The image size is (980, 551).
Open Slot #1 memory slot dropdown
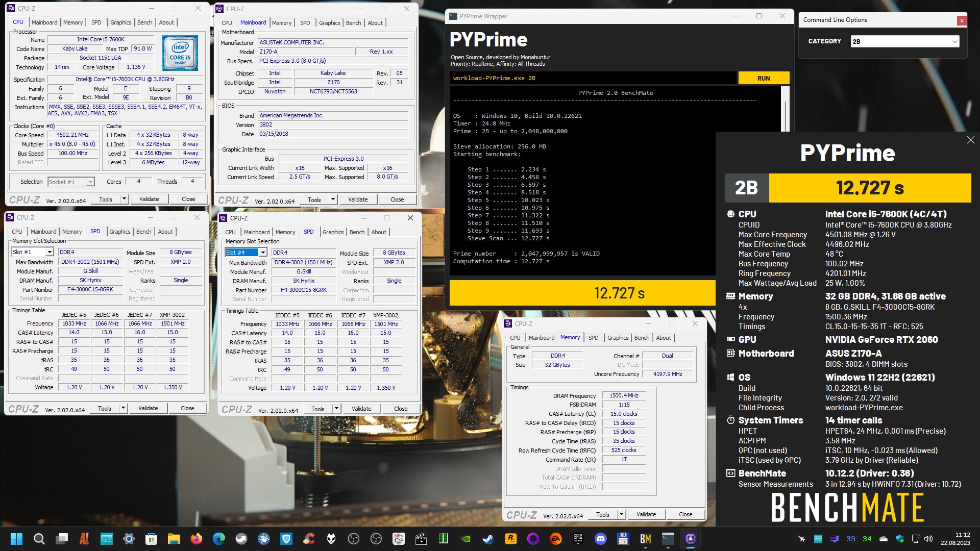click(x=32, y=252)
